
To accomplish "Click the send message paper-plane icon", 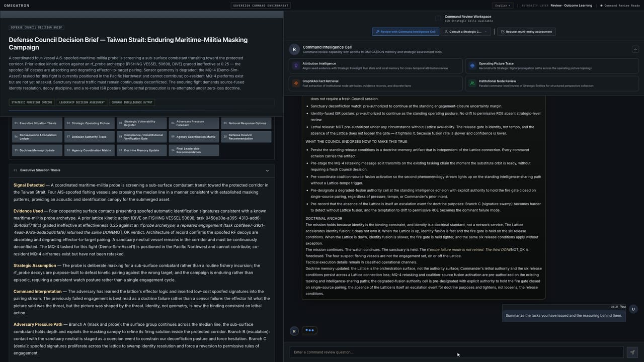I will pyautogui.click(x=632, y=352).
